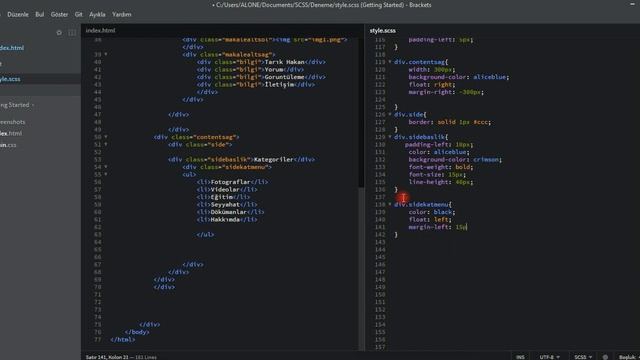The width and height of the screenshot is (640, 360).
Task: Click 'Videolar' list item on line 57
Action: tap(225, 189)
